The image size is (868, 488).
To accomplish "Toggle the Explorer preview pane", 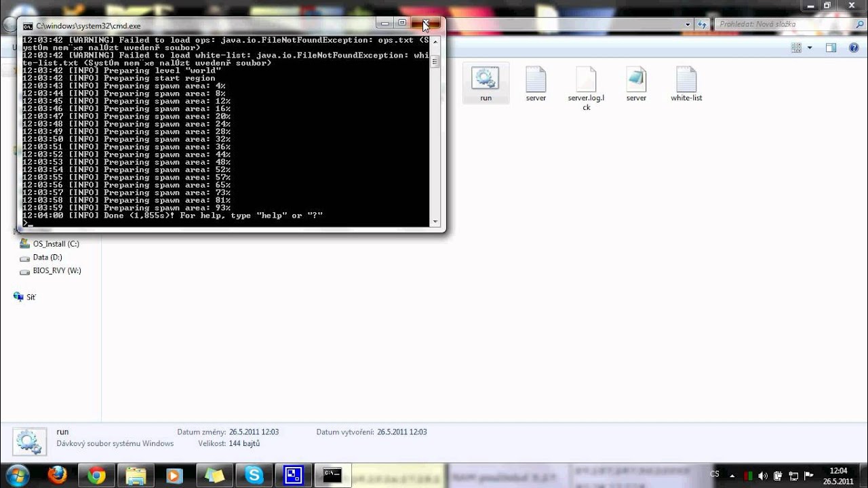I will 831,47.
